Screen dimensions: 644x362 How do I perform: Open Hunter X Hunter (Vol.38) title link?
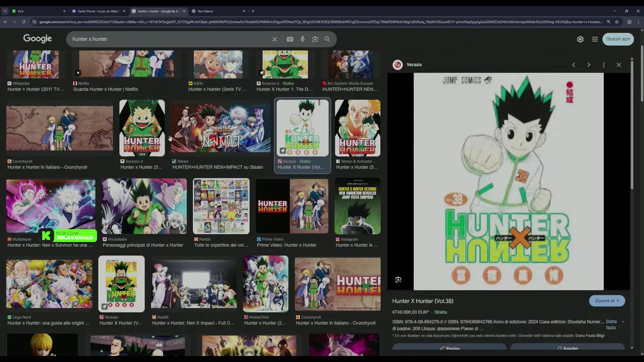(x=423, y=301)
